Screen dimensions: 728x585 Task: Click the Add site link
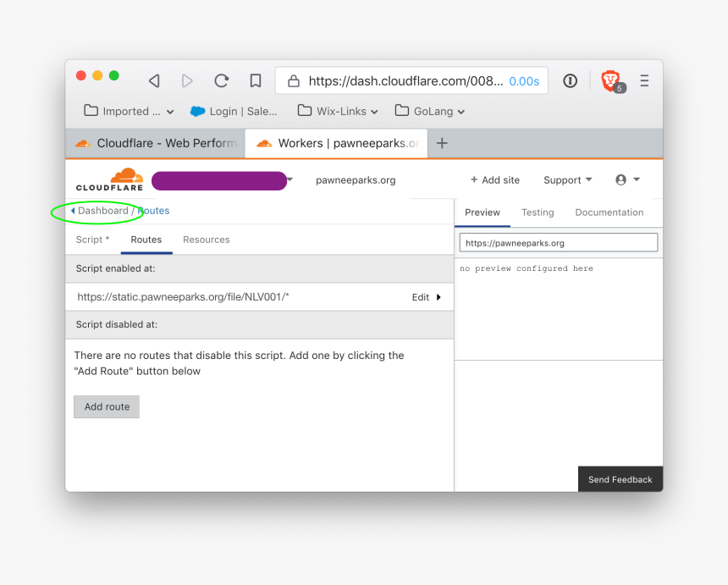(495, 179)
